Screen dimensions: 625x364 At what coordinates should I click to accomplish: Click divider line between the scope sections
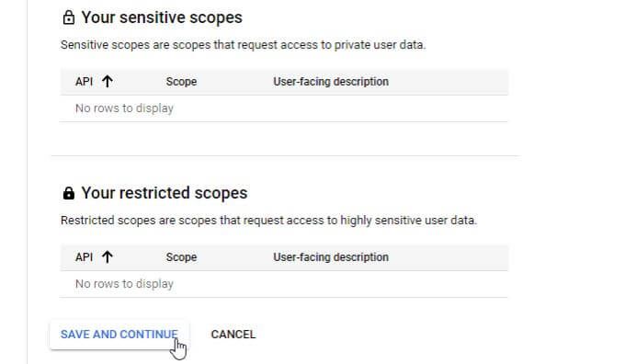pyautogui.click(x=285, y=155)
